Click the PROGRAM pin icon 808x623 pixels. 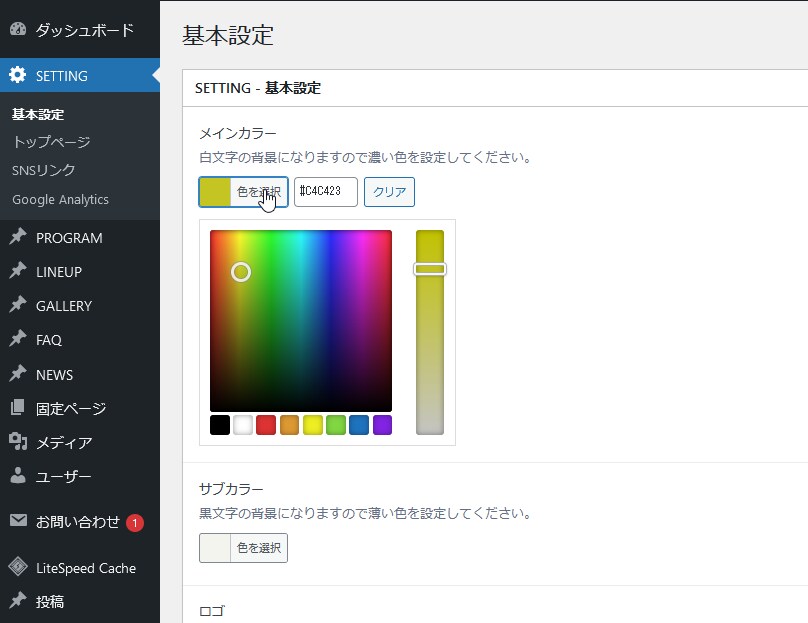click(18, 237)
